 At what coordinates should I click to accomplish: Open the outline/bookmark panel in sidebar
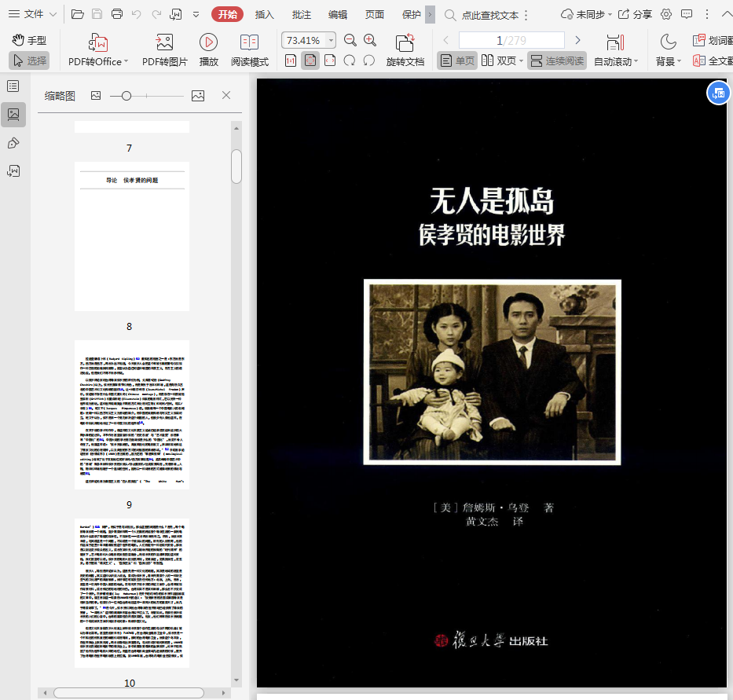point(13,86)
